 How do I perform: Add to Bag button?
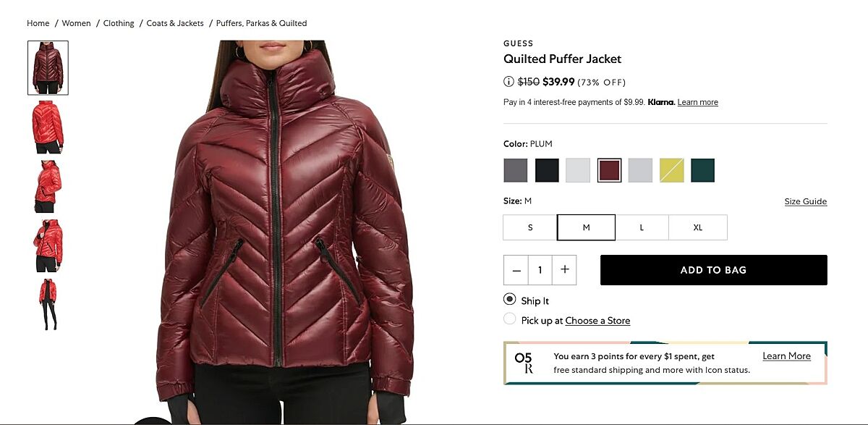tap(713, 270)
